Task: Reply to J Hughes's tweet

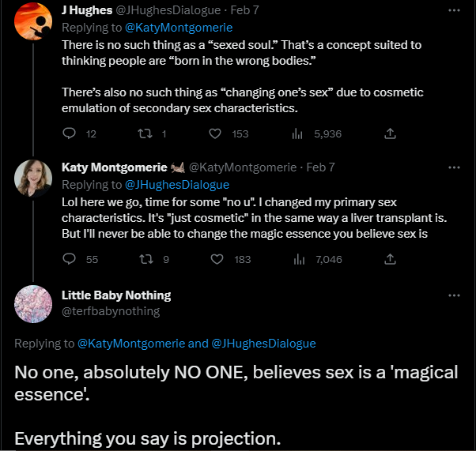Action: [70, 134]
